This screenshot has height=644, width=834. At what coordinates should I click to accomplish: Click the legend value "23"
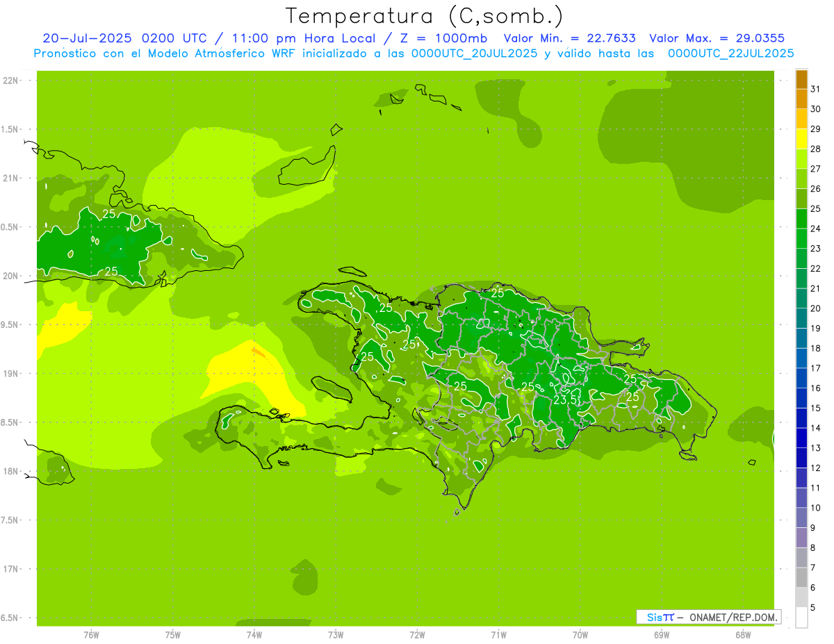pos(815,249)
